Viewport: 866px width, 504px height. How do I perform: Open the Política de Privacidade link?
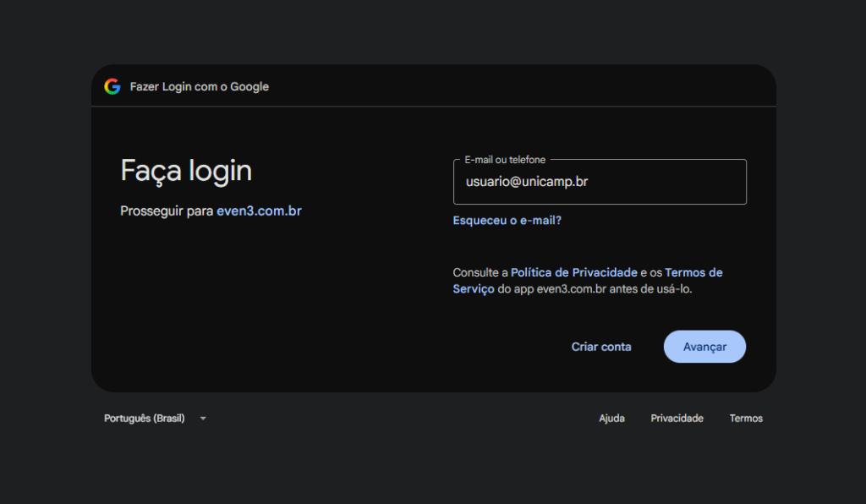pyautogui.click(x=573, y=272)
